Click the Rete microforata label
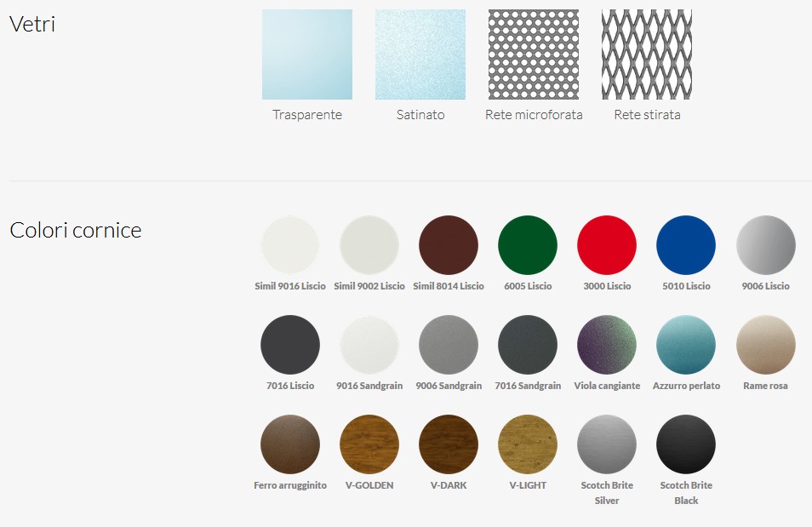The width and height of the screenshot is (812, 527). (x=534, y=115)
